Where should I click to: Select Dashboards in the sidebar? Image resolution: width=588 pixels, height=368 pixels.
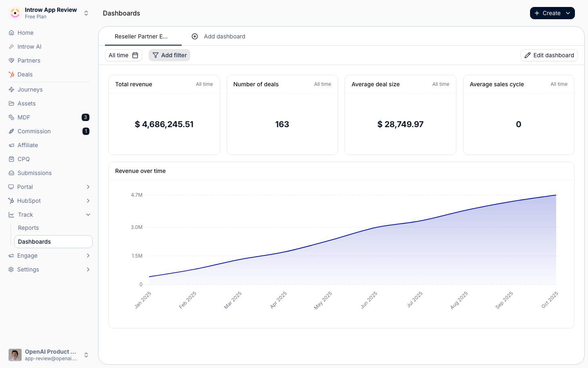(x=53, y=242)
